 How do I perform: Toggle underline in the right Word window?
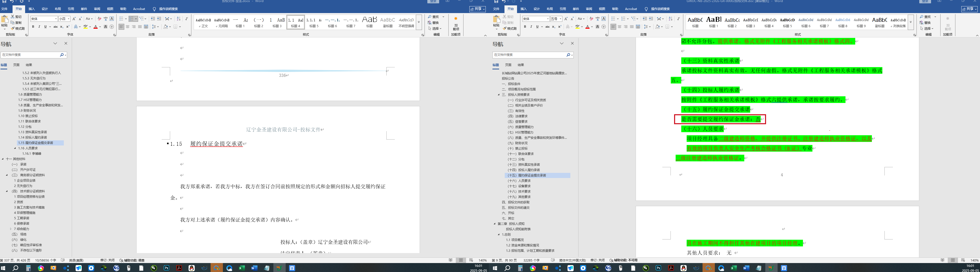coord(537,27)
